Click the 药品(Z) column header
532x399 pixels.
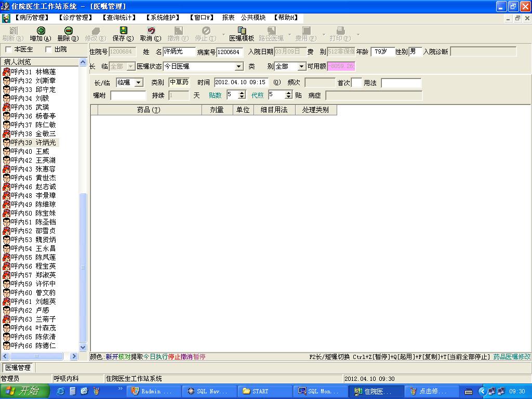tap(149, 110)
